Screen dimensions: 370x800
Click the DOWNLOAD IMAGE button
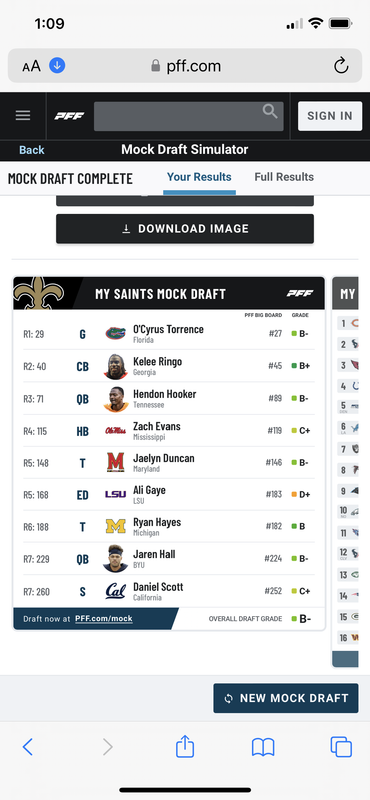tap(185, 229)
